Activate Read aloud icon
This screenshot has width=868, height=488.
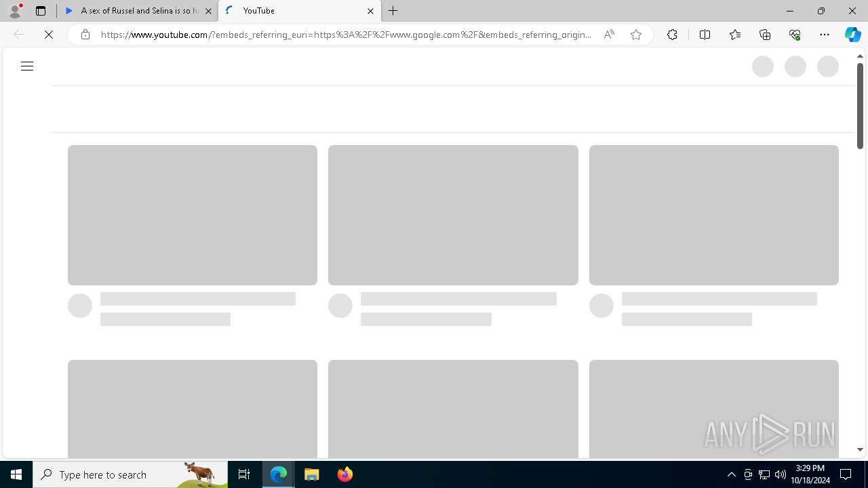(x=609, y=35)
